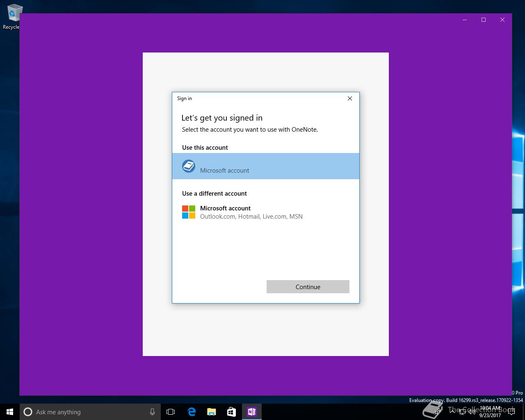Launch Microsoft Edge from the taskbar
This screenshot has height=420, width=525.
tap(192, 412)
